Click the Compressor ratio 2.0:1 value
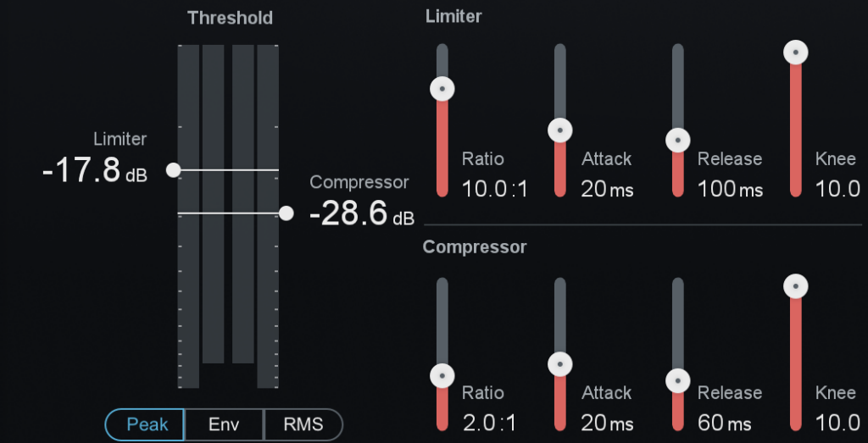This screenshot has width=868, height=443. tap(489, 423)
